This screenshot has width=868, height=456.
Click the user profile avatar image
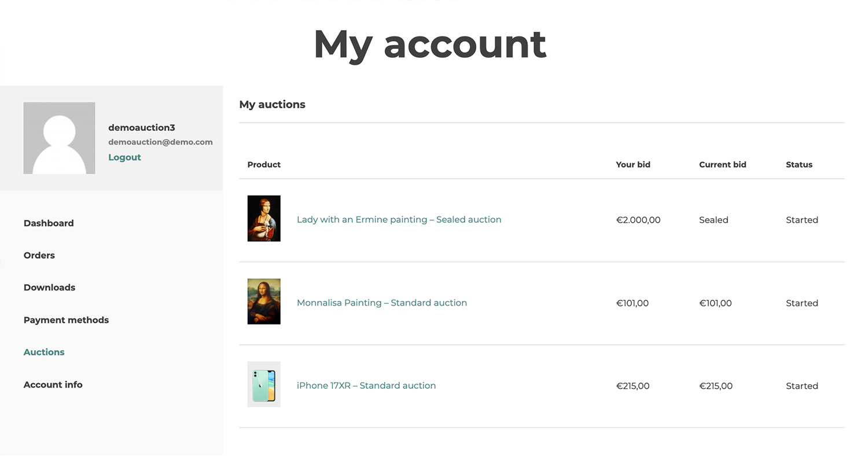coord(59,138)
